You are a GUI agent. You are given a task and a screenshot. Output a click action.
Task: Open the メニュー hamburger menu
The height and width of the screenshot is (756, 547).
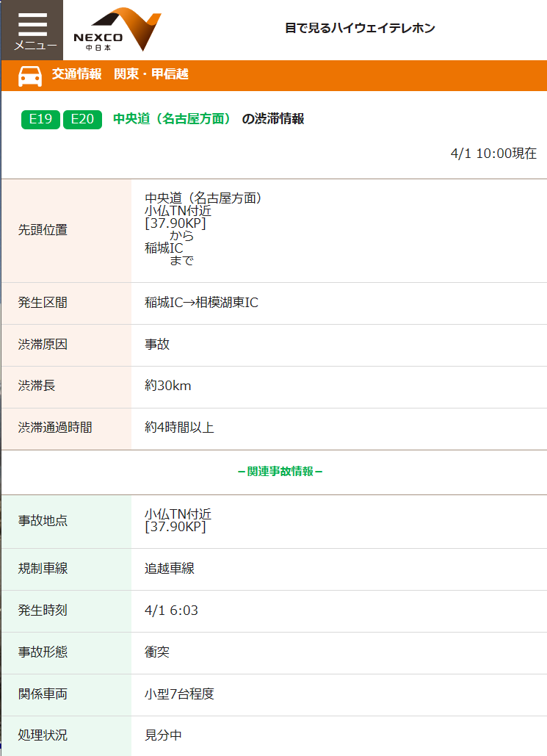click(x=32, y=30)
